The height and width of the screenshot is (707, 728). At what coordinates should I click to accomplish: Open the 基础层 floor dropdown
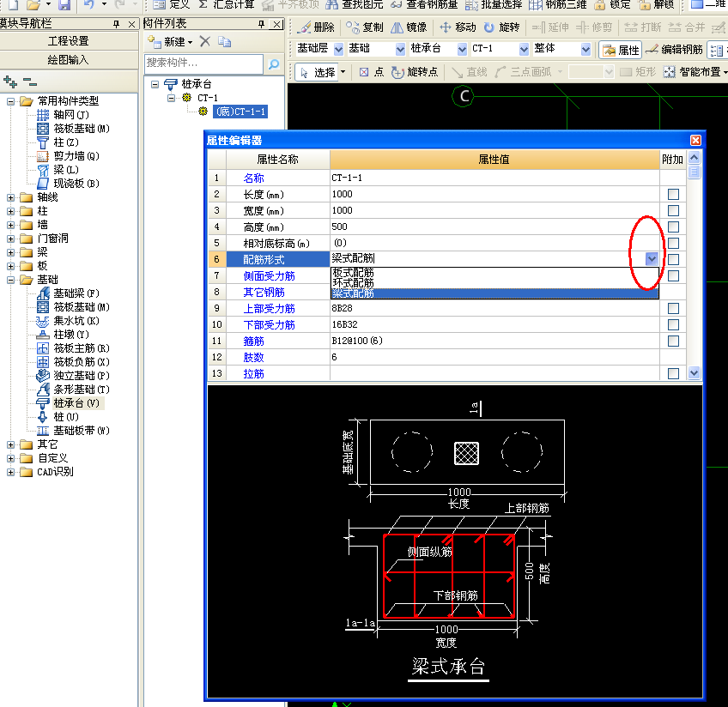pos(339,49)
